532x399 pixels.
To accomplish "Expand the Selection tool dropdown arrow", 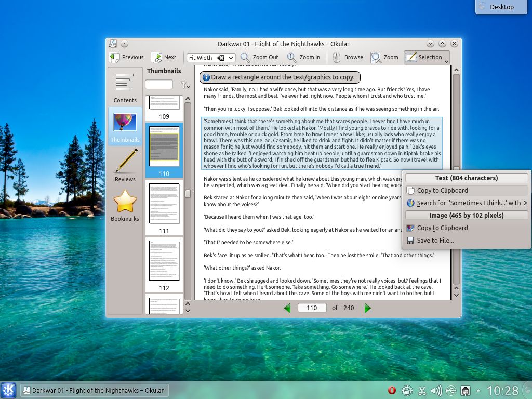I will pos(446,61).
